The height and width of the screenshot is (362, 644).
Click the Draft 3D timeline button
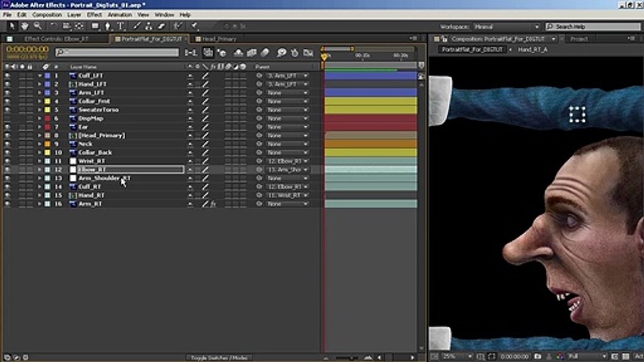coord(221,52)
